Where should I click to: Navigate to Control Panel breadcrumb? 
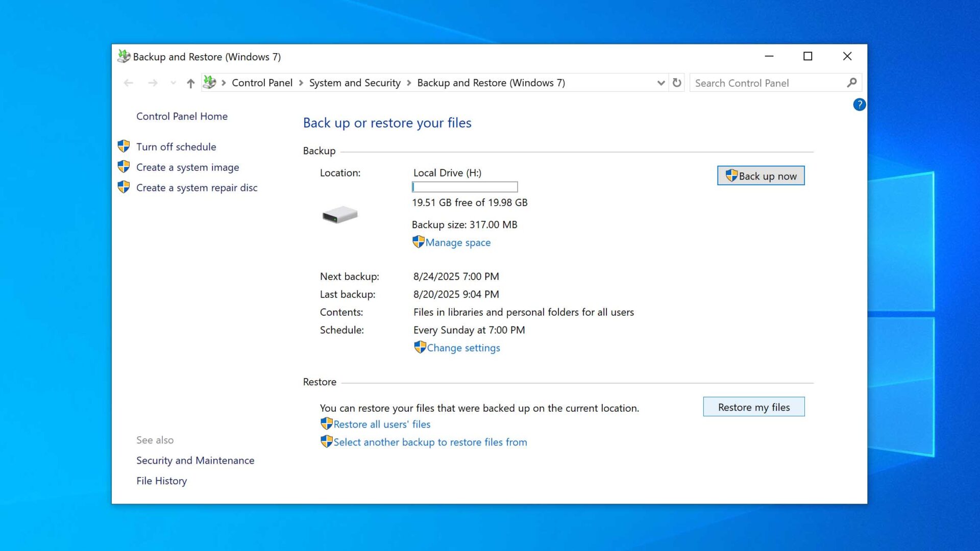pos(262,83)
